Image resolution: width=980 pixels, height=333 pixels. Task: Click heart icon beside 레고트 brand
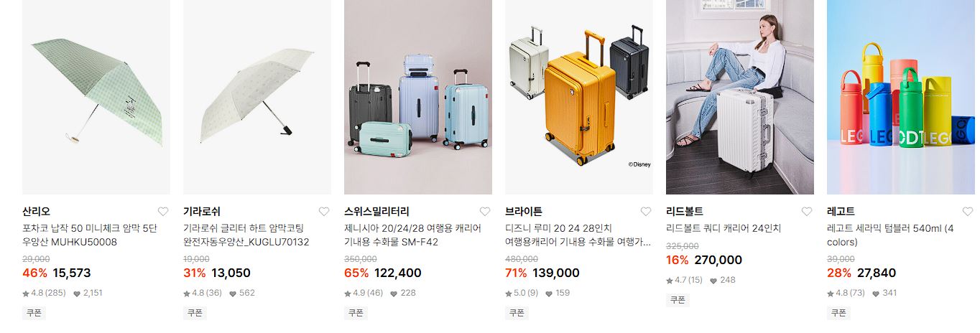tap(968, 212)
